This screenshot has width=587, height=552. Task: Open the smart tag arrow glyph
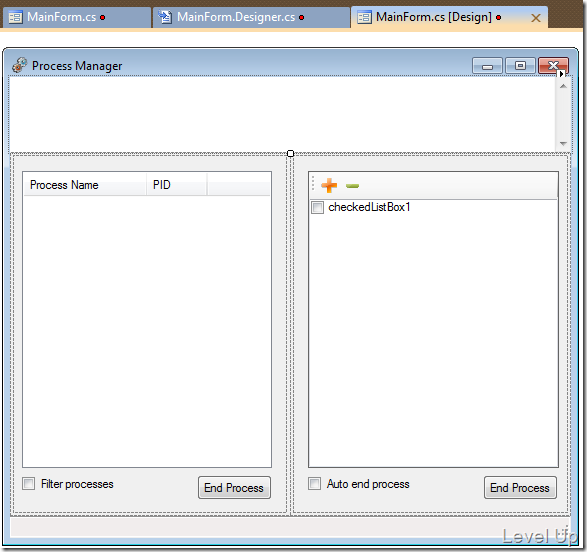(x=562, y=74)
